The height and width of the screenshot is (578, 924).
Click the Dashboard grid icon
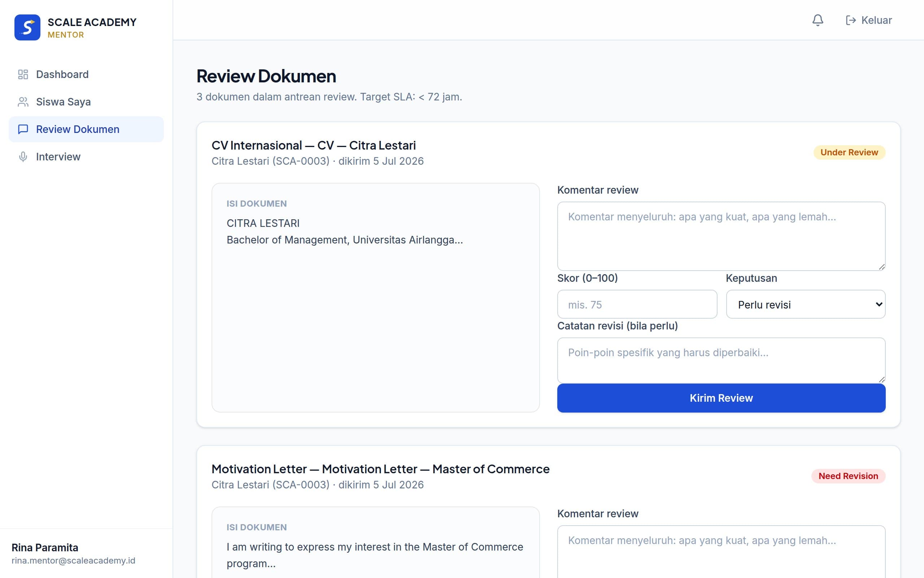(x=23, y=74)
